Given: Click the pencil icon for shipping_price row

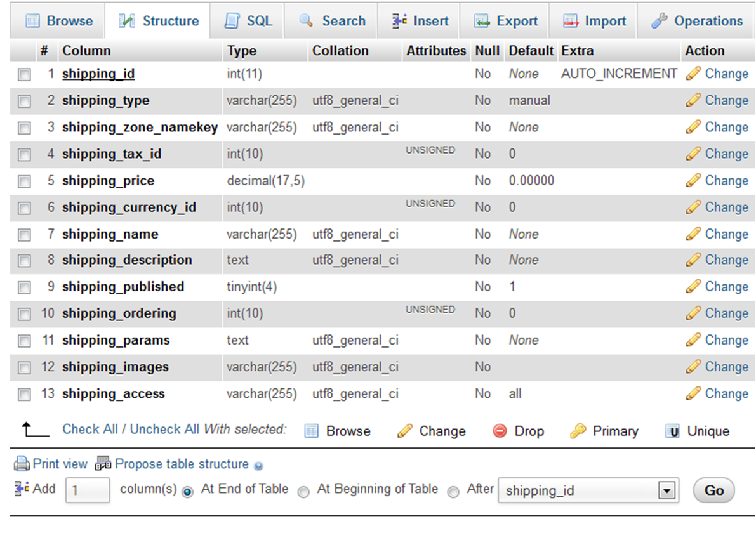Looking at the screenshot, I should (x=693, y=181).
